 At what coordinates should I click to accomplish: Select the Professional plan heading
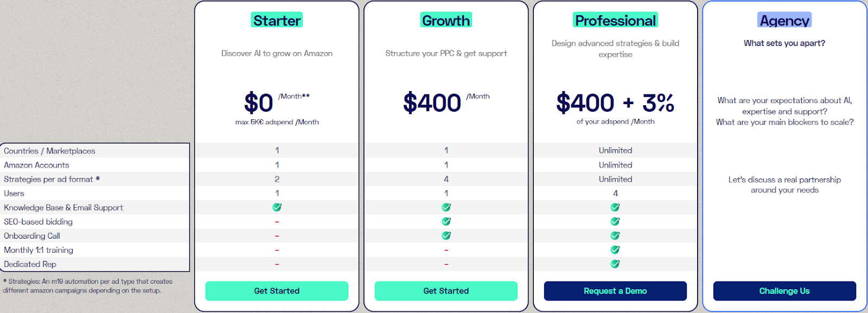[615, 20]
